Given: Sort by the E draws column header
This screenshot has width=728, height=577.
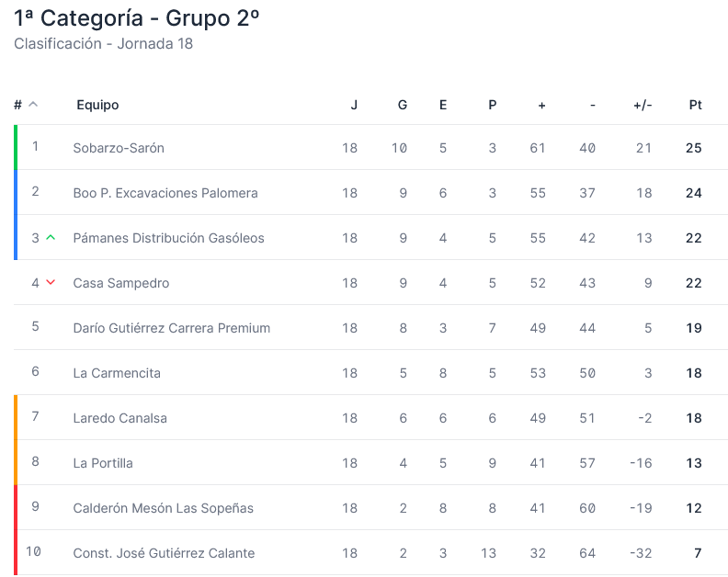Looking at the screenshot, I should pos(443,105).
